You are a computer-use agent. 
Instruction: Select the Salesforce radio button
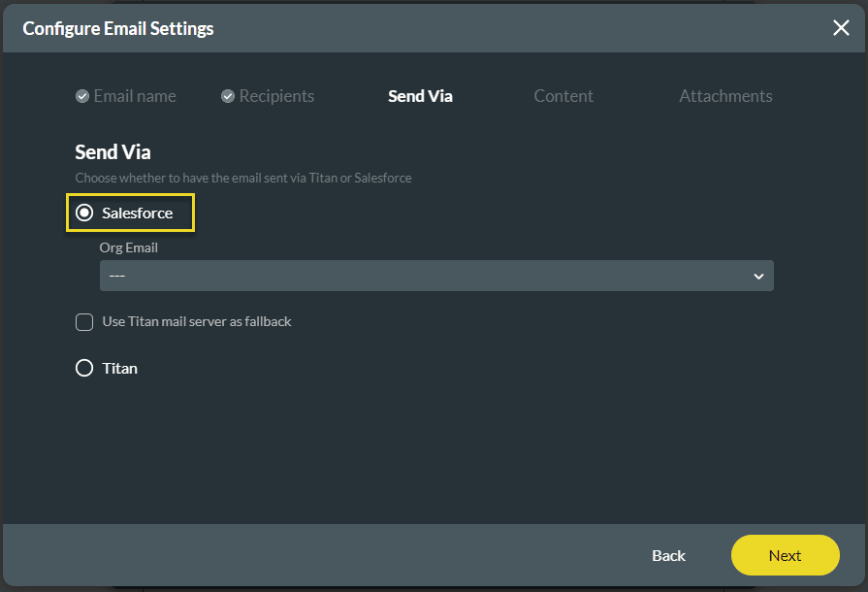pyautogui.click(x=84, y=213)
